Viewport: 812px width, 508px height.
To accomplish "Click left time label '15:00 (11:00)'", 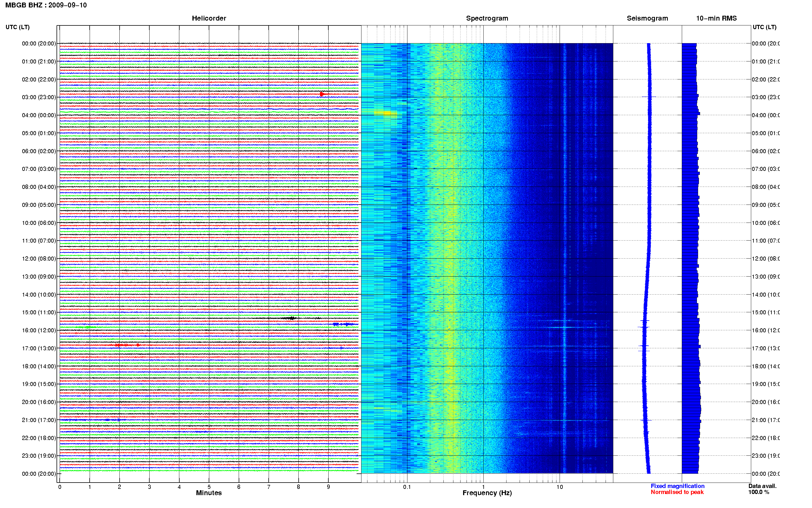I will (x=39, y=313).
